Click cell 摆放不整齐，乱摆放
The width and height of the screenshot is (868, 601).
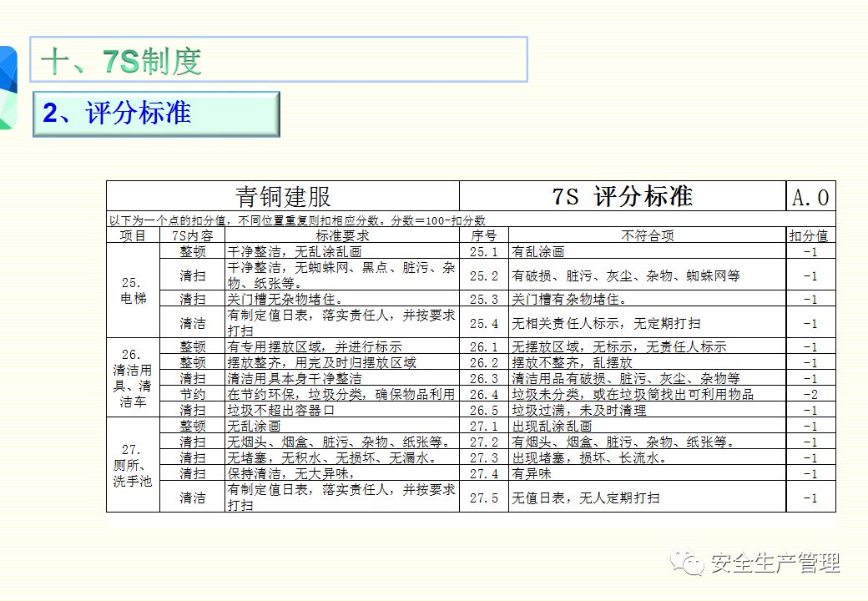coord(647,362)
